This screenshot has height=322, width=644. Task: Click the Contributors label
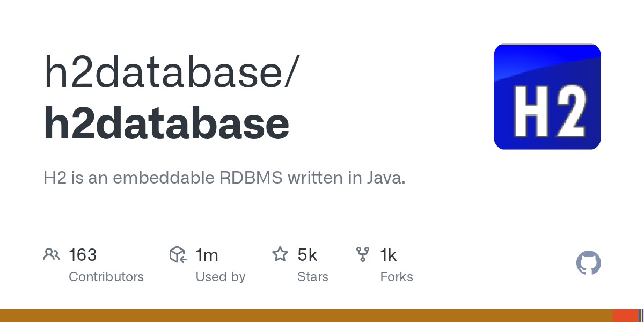pyautogui.click(x=106, y=277)
